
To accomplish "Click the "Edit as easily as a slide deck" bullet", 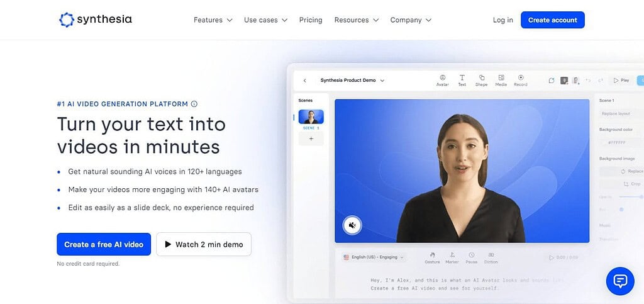I will pyautogui.click(x=160, y=208).
